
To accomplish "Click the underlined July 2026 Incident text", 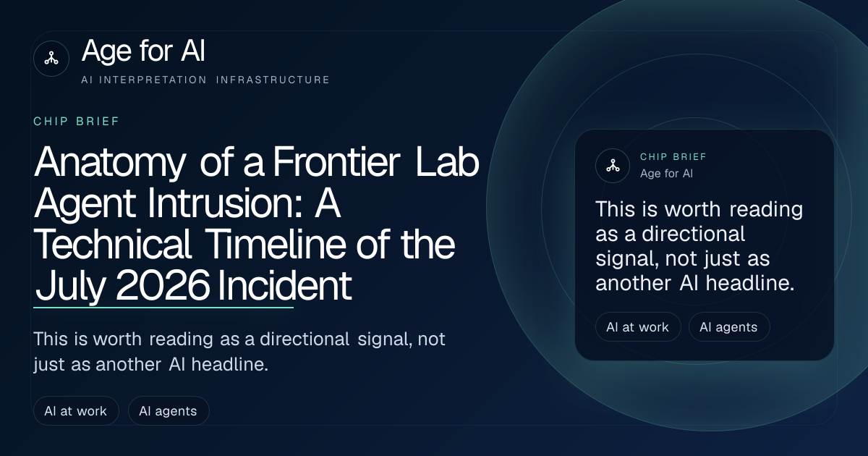I will coord(193,287).
